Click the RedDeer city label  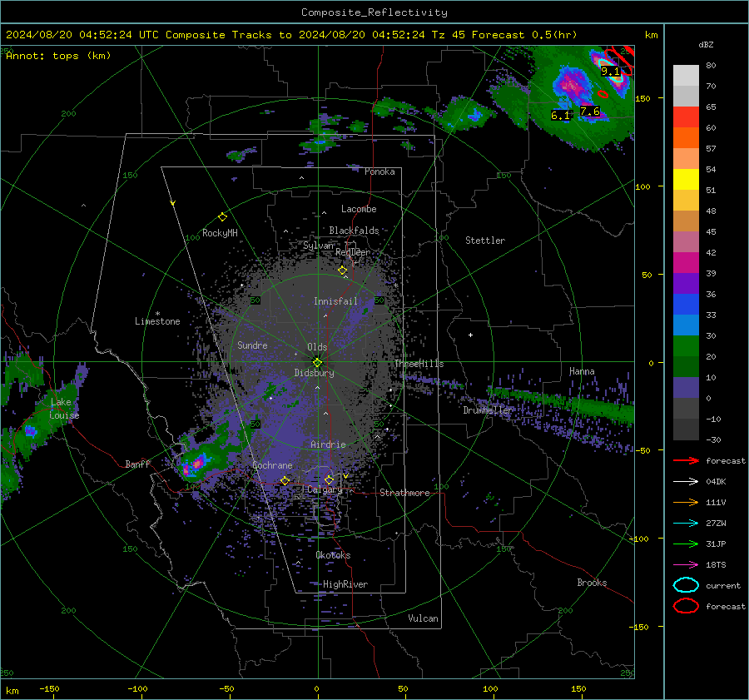353,252
